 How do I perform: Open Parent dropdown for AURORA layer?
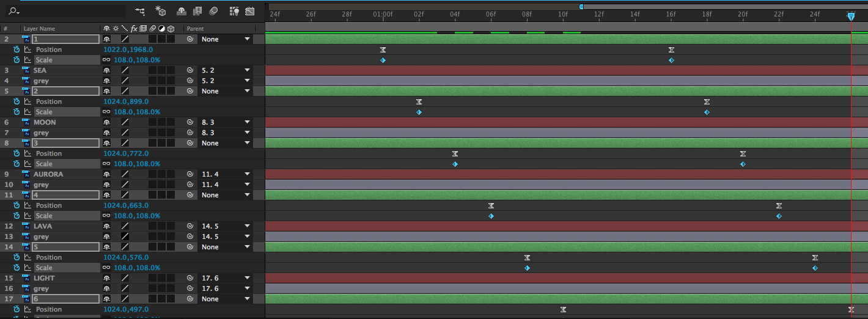tap(226, 174)
